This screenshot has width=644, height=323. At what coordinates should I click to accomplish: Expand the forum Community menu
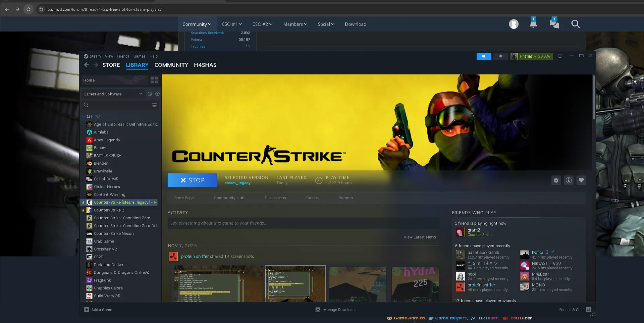point(197,24)
